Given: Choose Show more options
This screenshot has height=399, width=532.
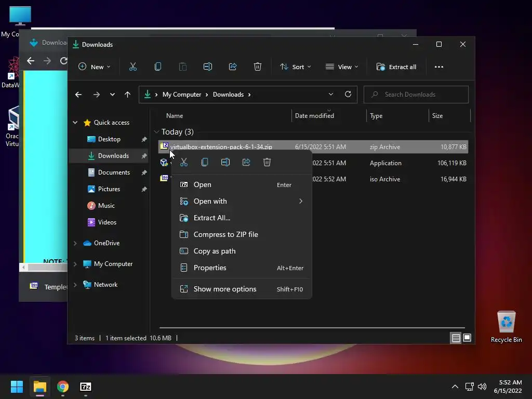Looking at the screenshot, I should 242,289.
